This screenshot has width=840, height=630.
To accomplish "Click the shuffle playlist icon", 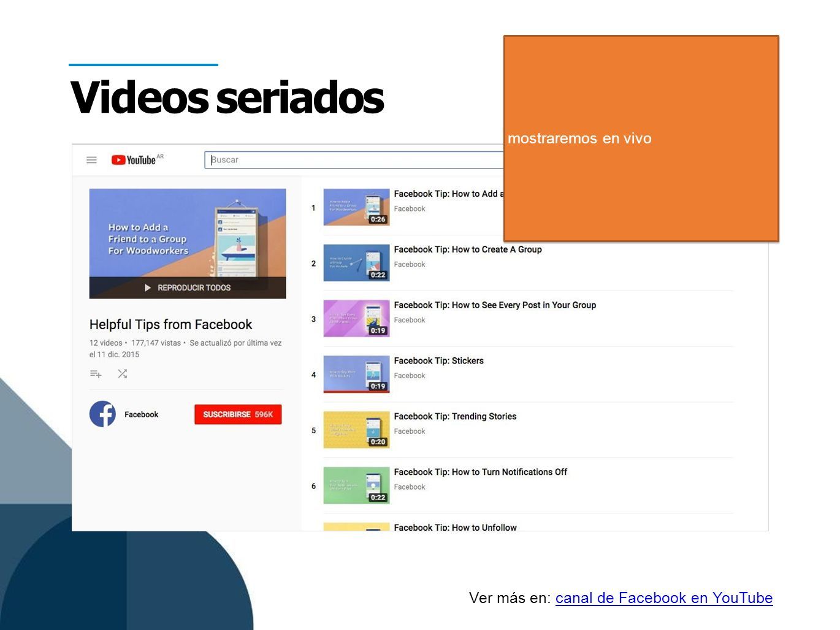I will pyautogui.click(x=123, y=374).
